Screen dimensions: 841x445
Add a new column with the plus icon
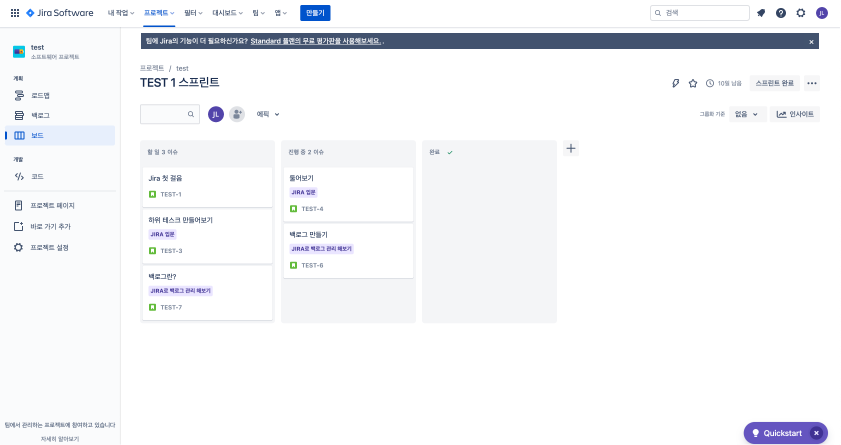point(571,149)
